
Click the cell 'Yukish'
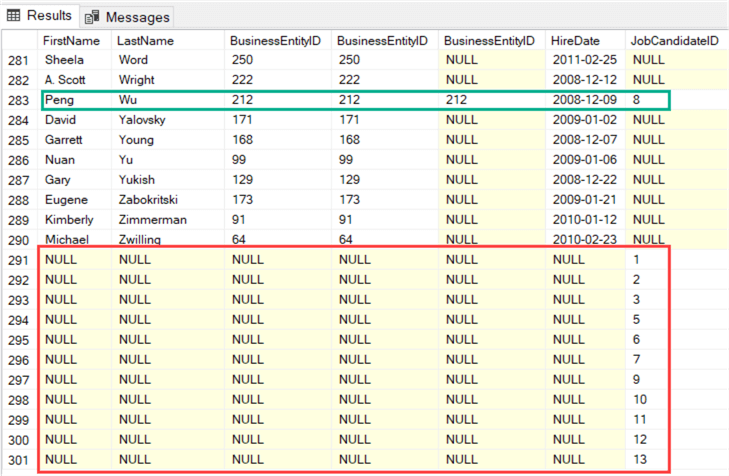[x=167, y=180]
